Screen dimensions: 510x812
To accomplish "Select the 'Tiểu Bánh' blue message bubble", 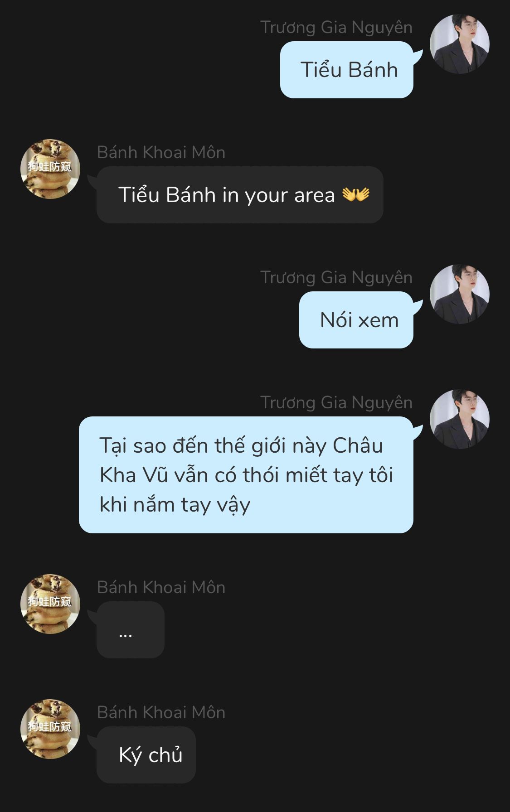I will [347, 70].
